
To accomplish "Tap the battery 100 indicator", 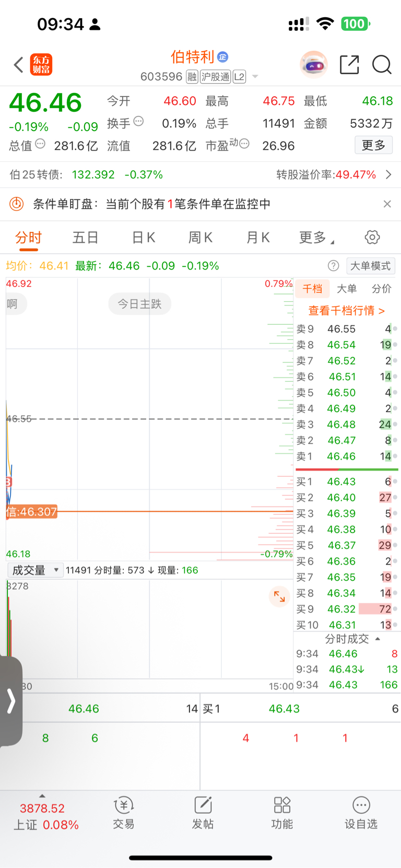I will (x=356, y=24).
